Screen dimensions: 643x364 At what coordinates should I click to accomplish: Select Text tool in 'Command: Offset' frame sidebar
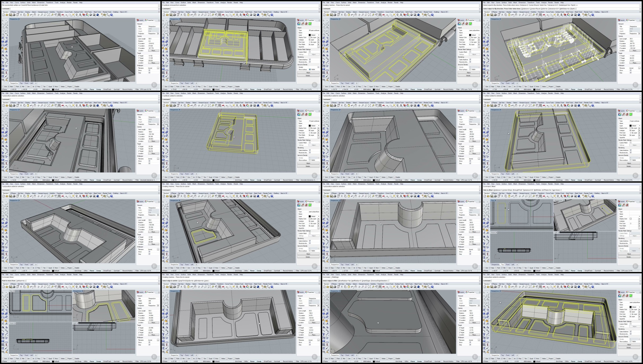tap(484, 244)
